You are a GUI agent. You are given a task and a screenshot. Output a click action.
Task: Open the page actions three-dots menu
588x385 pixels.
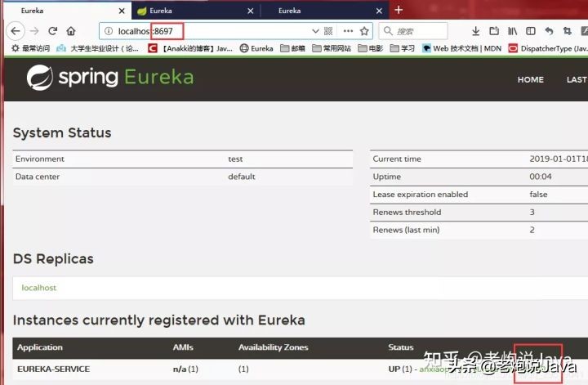pos(348,31)
